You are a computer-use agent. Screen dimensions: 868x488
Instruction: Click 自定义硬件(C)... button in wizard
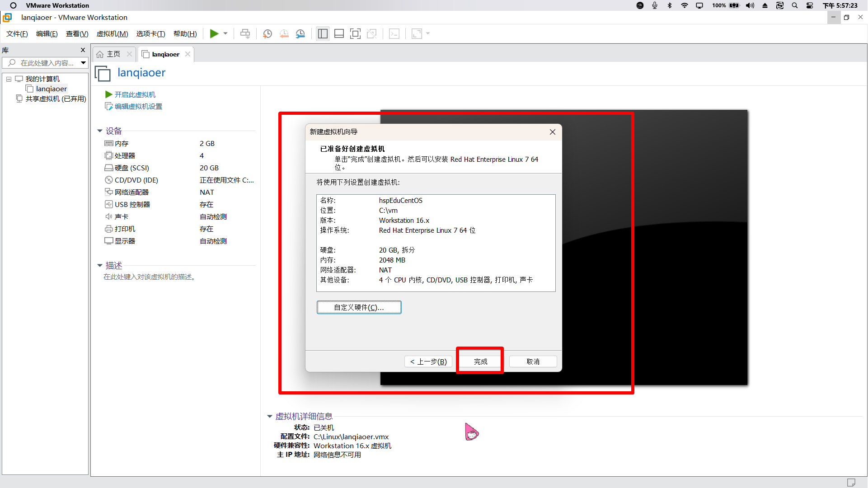pyautogui.click(x=359, y=308)
